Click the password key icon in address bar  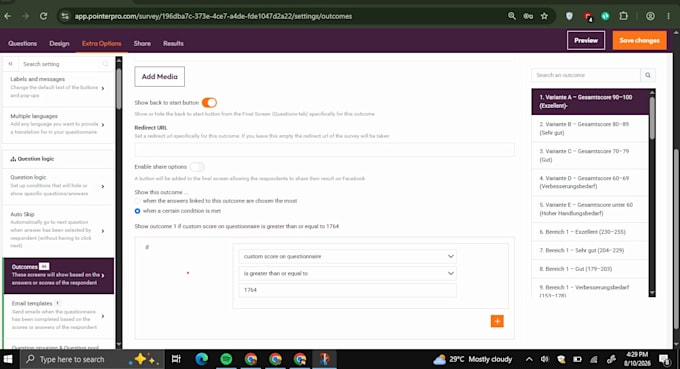point(528,16)
